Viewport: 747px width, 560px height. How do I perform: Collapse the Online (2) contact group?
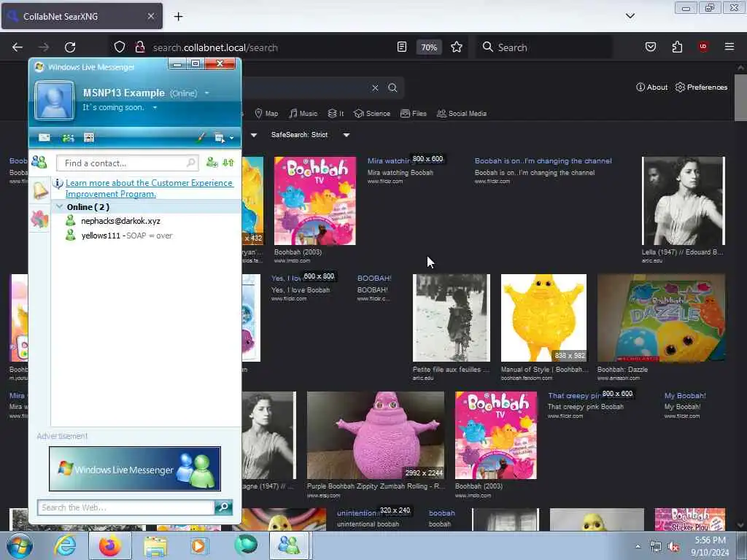pos(60,206)
